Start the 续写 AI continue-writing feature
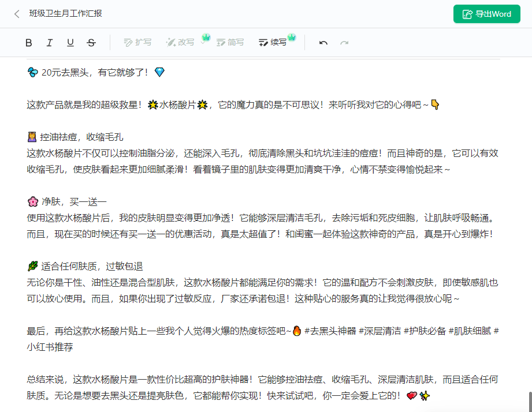Screen dimensions: 532x412 (x=273, y=42)
